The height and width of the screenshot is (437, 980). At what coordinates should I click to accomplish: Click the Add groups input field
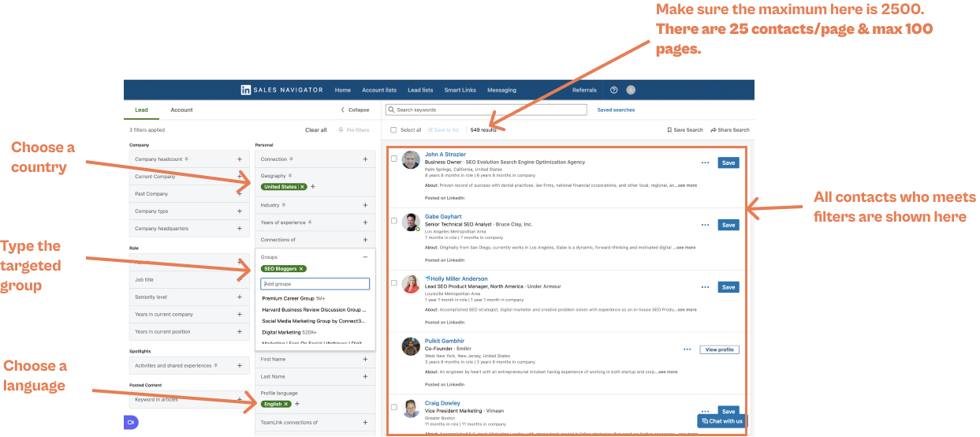tap(315, 283)
